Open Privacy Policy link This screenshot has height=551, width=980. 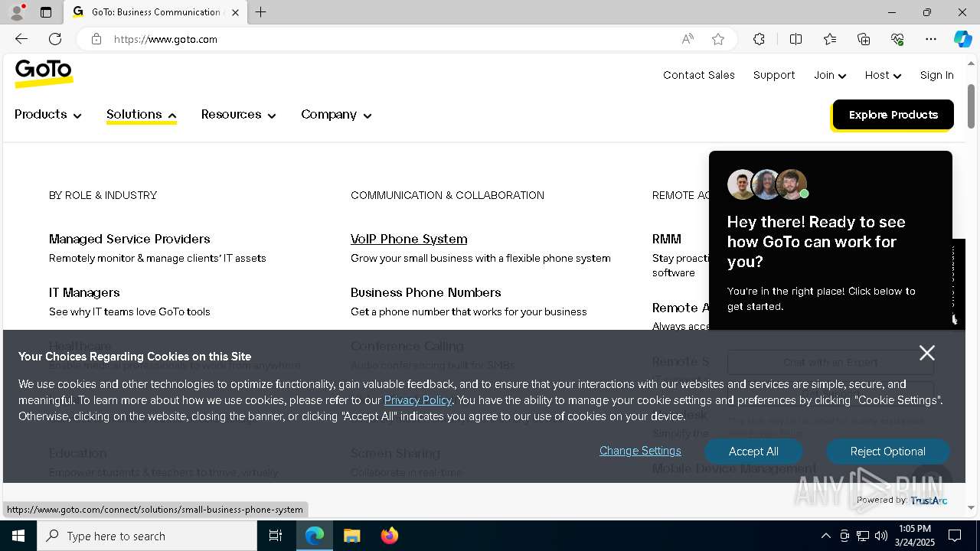418,400
